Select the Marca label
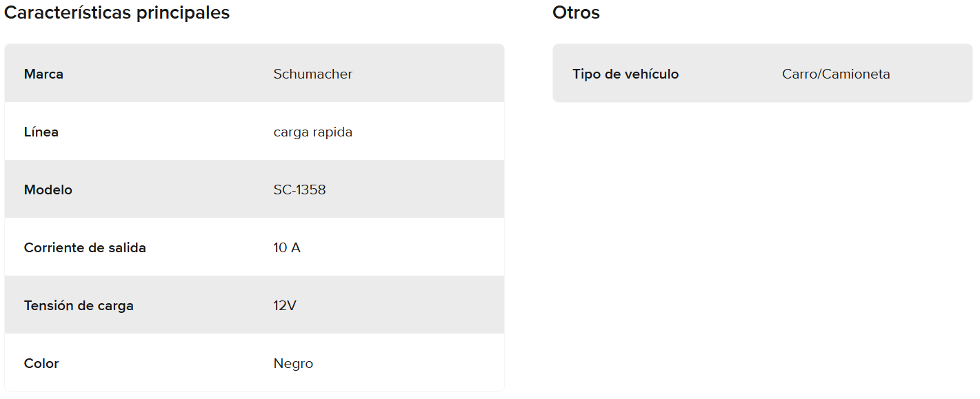Screen dimensions: 980x399 pos(43,74)
